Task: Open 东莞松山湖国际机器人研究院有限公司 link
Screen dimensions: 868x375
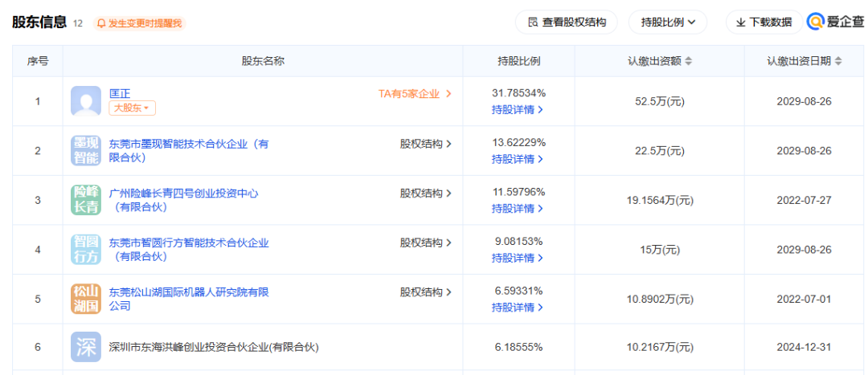Action: point(189,299)
